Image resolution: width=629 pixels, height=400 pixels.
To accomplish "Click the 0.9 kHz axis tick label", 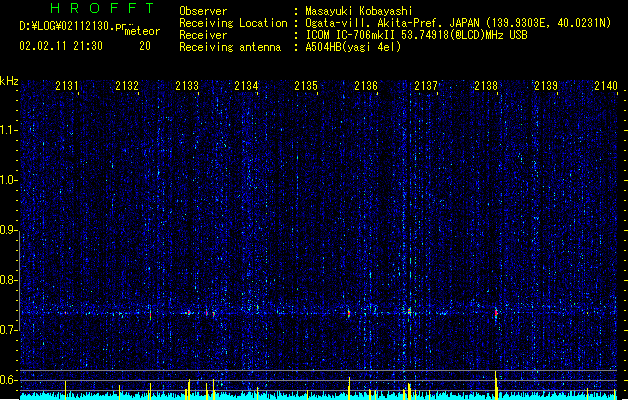I will point(9,230).
